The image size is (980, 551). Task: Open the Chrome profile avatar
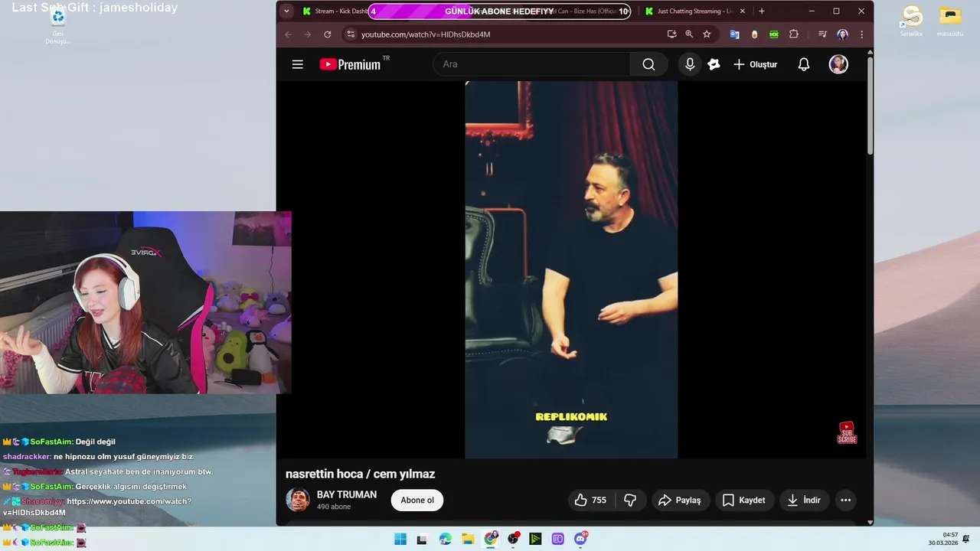(x=842, y=34)
